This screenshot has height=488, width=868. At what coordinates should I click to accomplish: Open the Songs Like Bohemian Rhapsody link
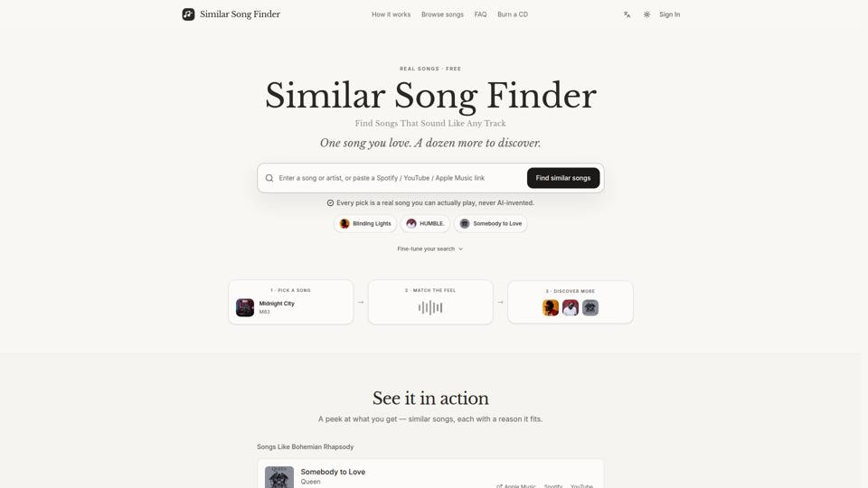(305, 446)
